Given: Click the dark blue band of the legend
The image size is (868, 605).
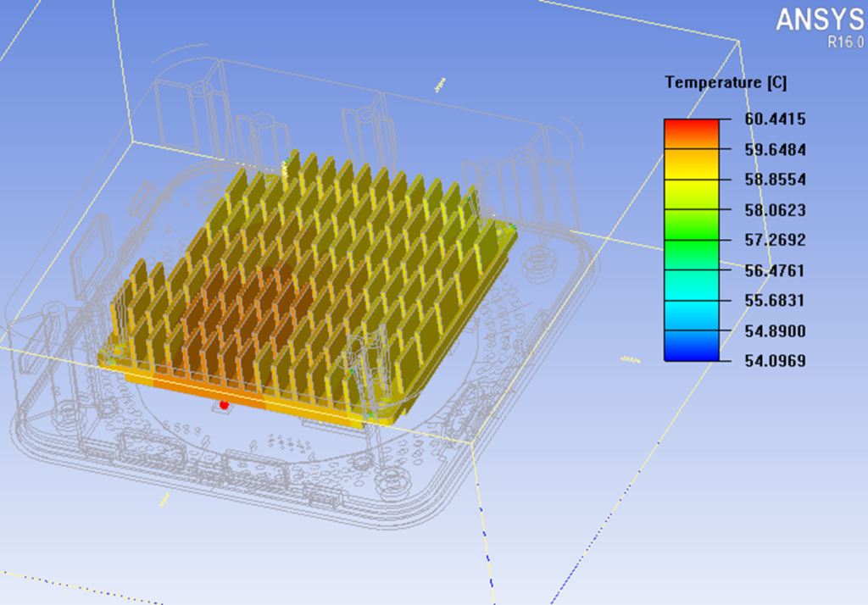Looking at the screenshot, I should (x=692, y=346).
